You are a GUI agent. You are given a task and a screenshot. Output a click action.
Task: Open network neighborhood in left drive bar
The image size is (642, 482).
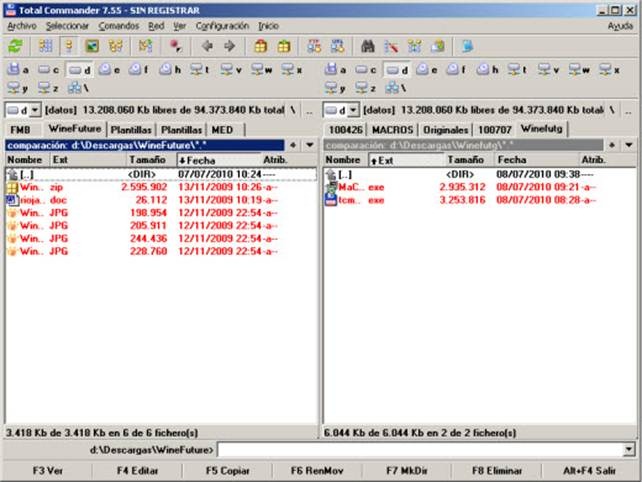click(x=78, y=87)
